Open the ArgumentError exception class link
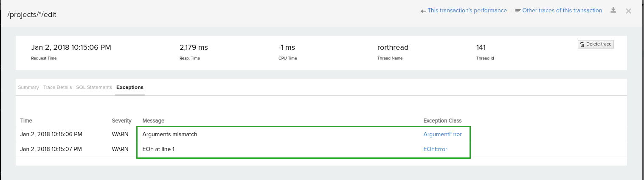The image size is (644, 180). click(x=442, y=134)
